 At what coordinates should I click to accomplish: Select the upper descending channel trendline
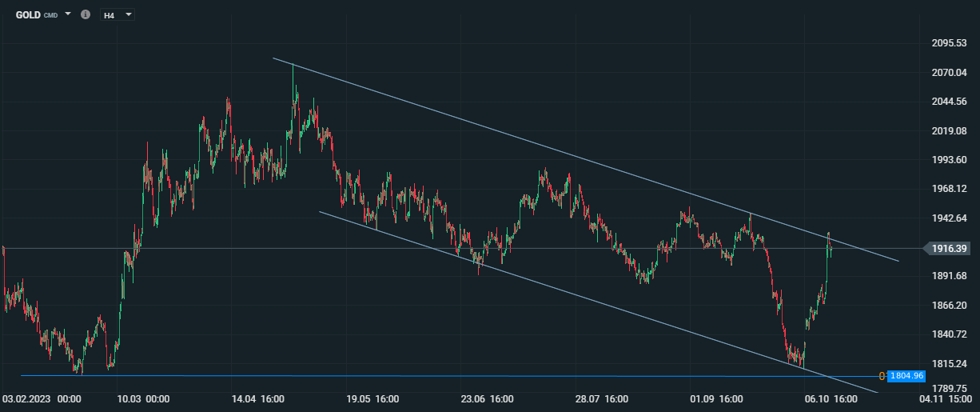tap(585, 159)
